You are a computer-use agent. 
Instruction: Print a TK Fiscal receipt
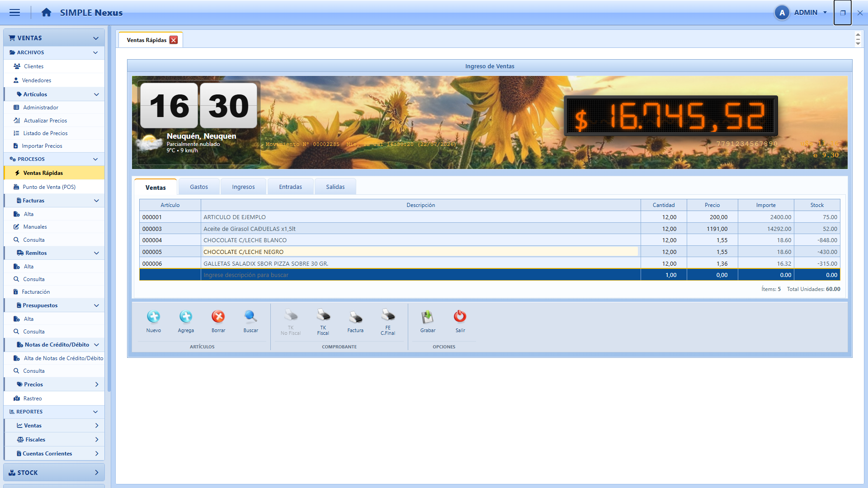(x=323, y=315)
